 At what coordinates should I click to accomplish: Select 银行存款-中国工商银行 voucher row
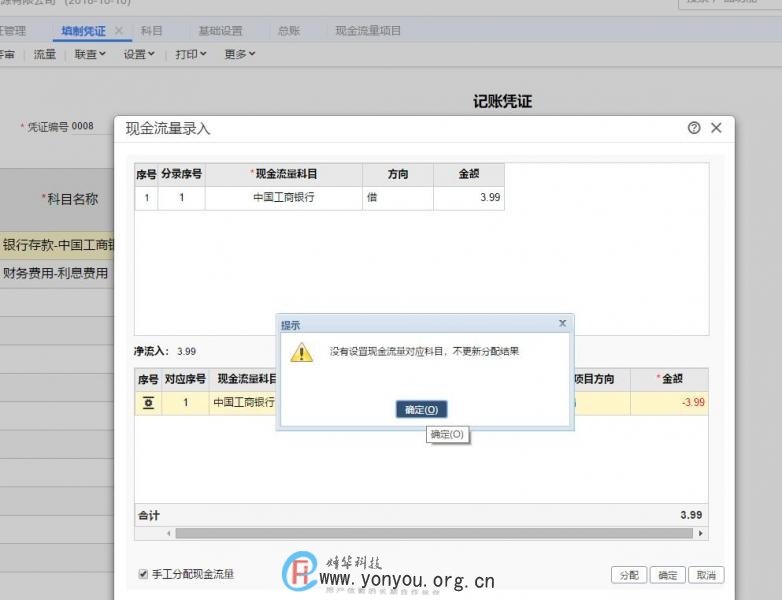(x=57, y=245)
